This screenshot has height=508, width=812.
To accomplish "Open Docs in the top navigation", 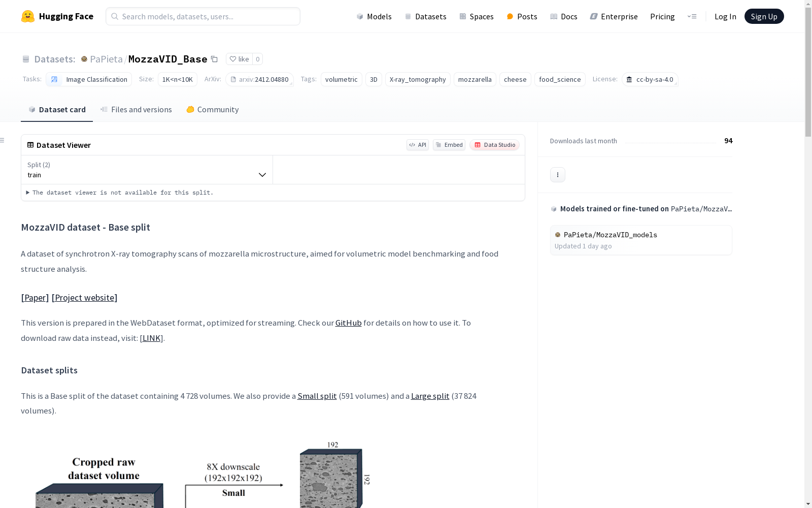I will 564,16.
